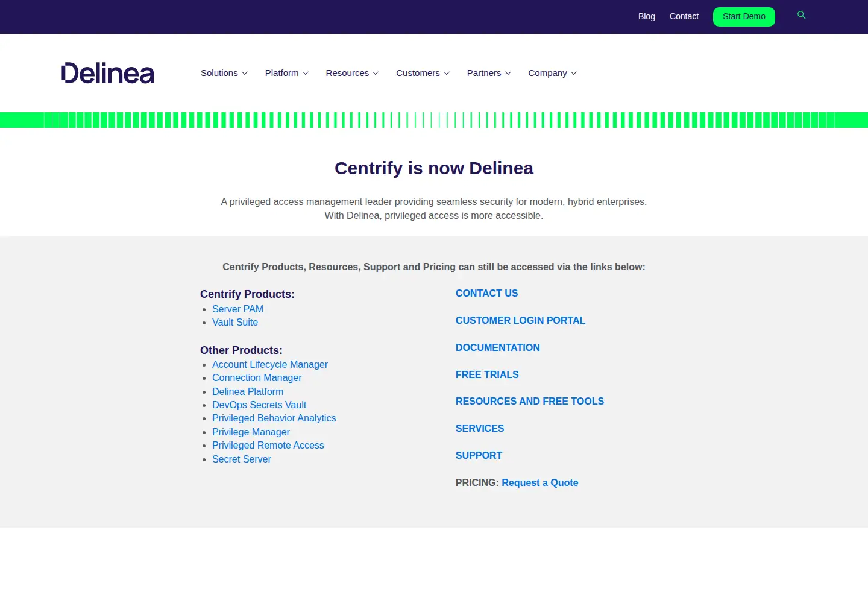The width and height of the screenshot is (868, 603).
Task: Click the 'Centrify is now Delinea' heading
Action: tap(434, 168)
